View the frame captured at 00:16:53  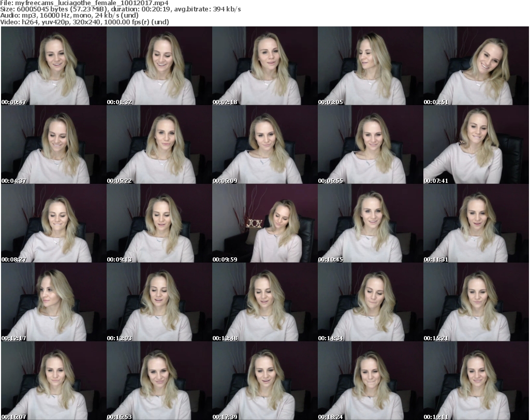click(159, 381)
